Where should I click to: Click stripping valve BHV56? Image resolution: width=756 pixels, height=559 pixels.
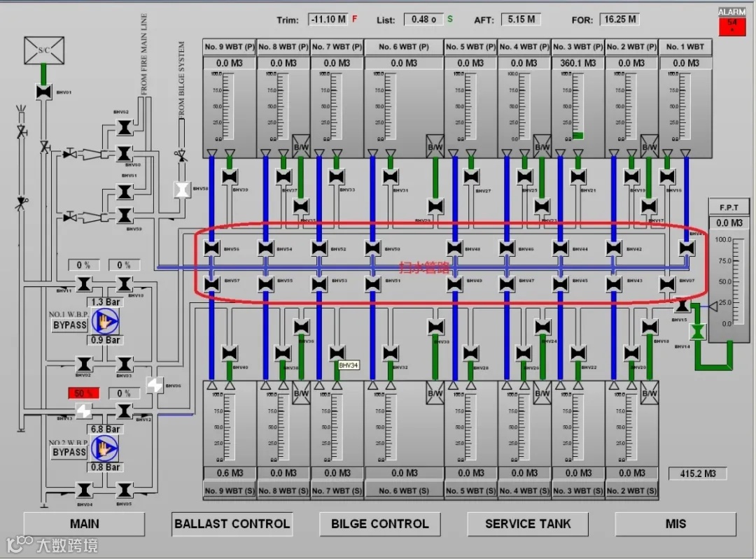211,248
